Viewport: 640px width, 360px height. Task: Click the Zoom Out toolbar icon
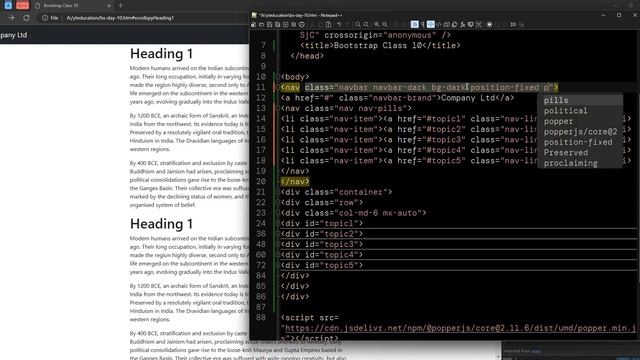pos(385,24)
